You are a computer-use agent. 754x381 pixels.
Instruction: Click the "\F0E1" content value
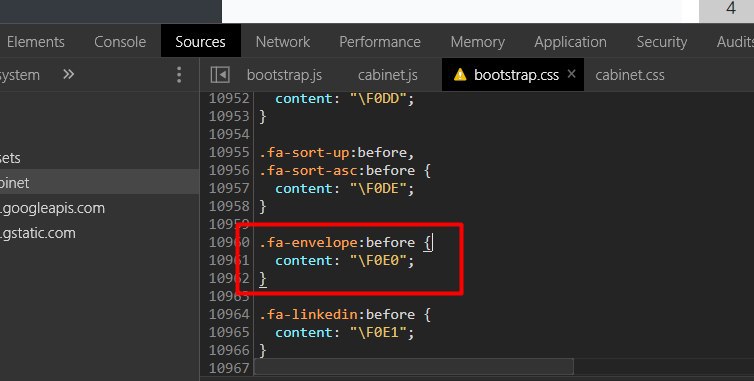pos(379,332)
